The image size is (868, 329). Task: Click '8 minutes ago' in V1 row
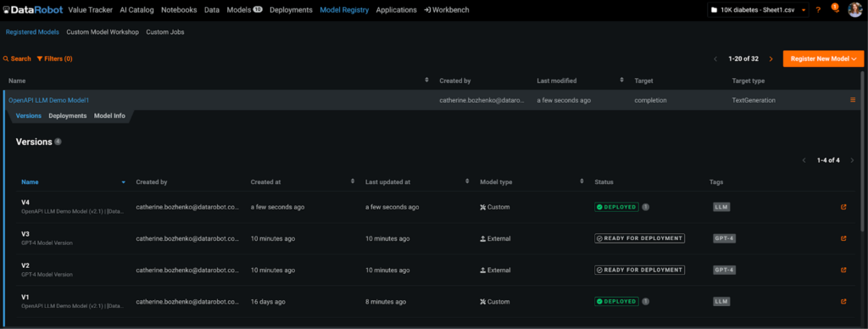point(386,302)
